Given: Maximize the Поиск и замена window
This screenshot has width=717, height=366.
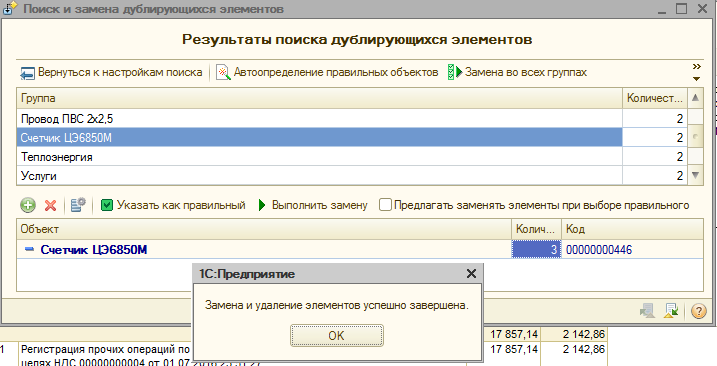Looking at the screenshot, I should [x=681, y=8].
